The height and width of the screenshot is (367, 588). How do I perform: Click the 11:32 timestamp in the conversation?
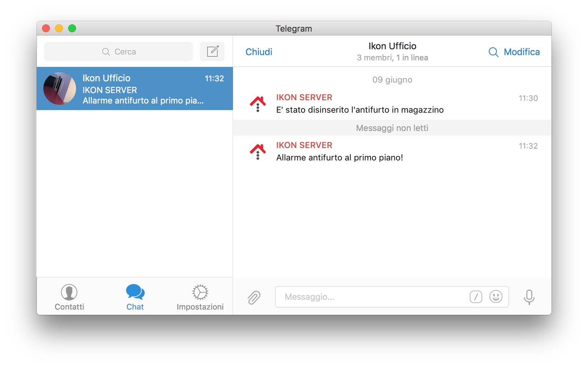[x=528, y=146]
